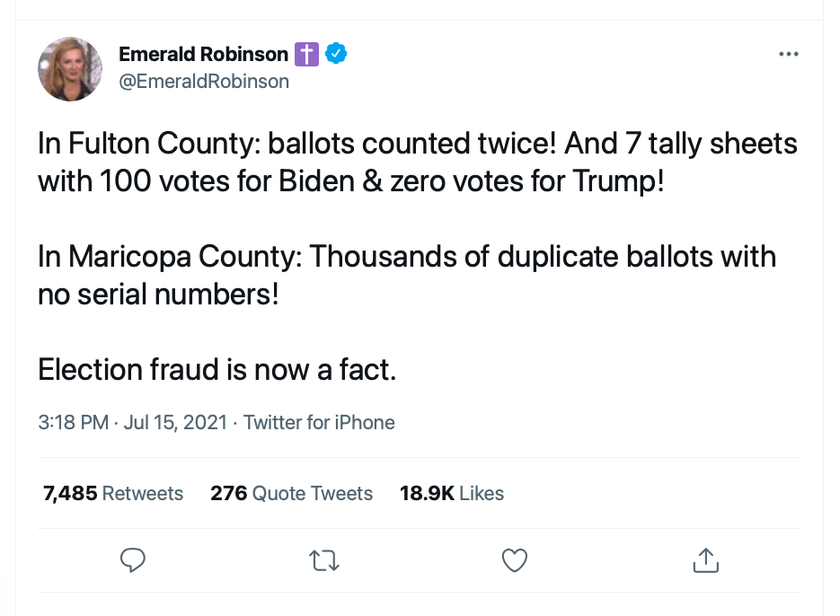The height and width of the screenshot is (616, 840).
Task: Click the line about 100 votes for Biden
Action: click(350, 181)
